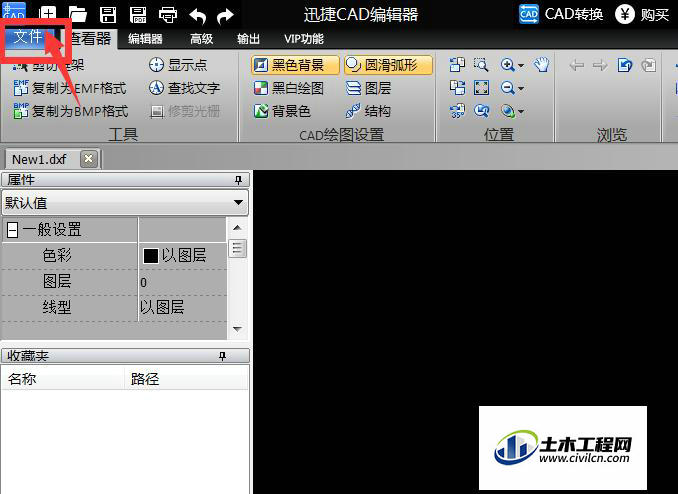Switch to the 编辑器 tab
The image size is (678, 494).
click(x=145, y=39)
